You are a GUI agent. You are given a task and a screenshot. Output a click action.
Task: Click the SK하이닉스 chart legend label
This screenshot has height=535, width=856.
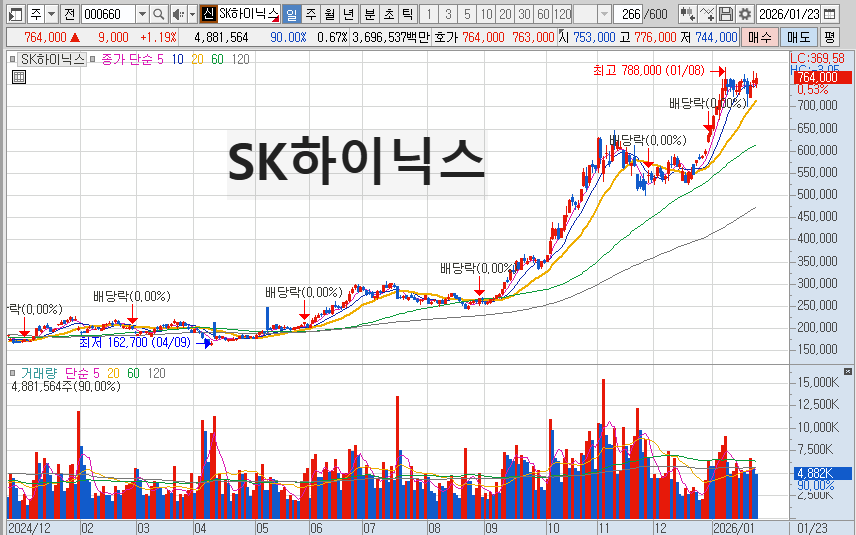[53, 59]
